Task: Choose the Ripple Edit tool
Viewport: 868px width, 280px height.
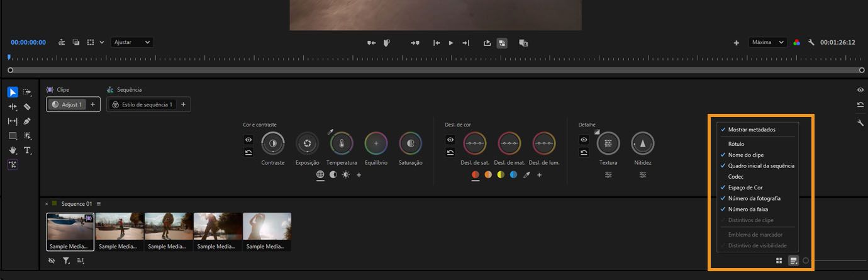Action: click(x=13, y=107)
